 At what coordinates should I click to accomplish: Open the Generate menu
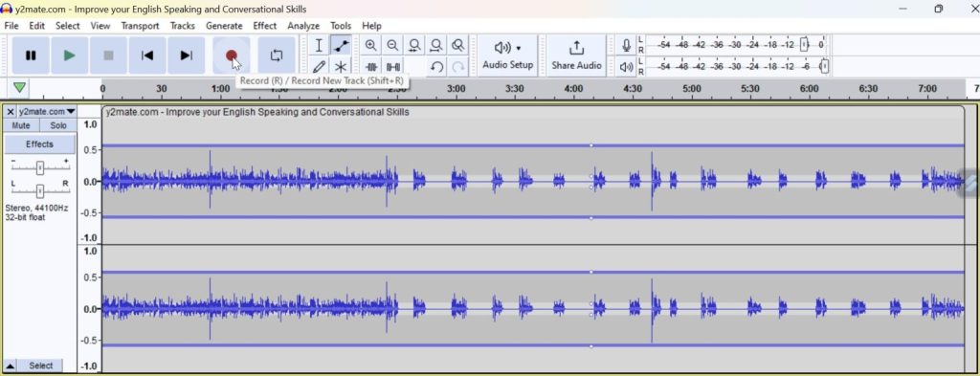coord(224,26)
